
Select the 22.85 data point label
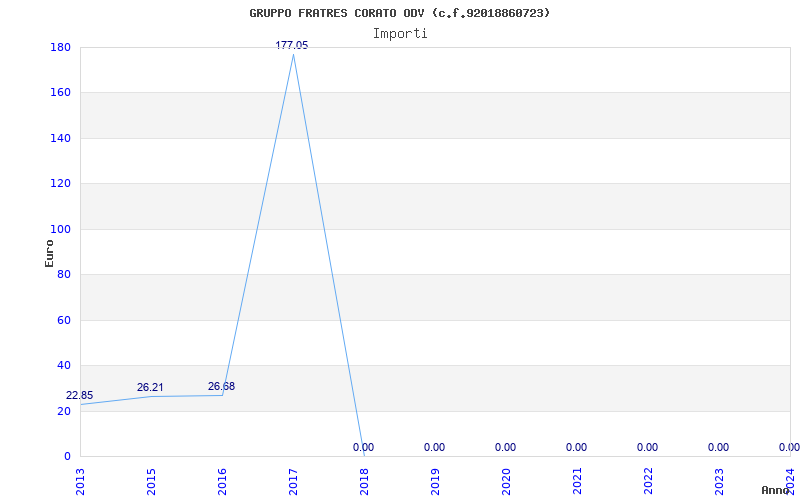coord(80,395)
